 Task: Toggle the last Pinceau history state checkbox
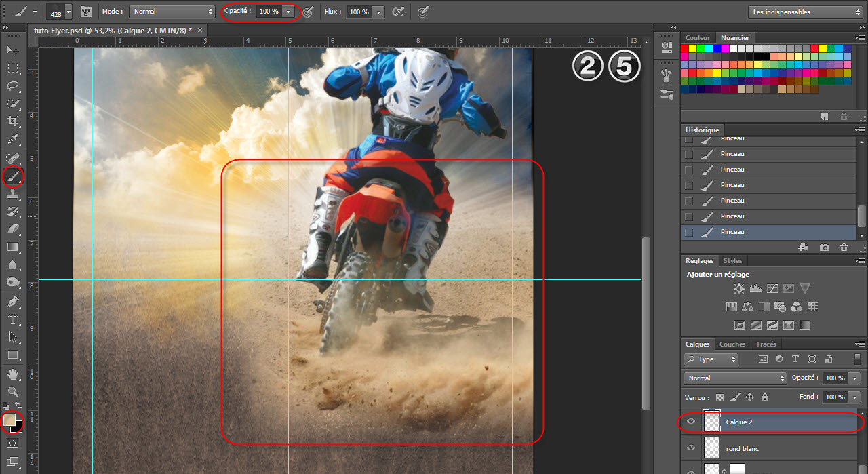pyautogui.click(x=689, y=232)
